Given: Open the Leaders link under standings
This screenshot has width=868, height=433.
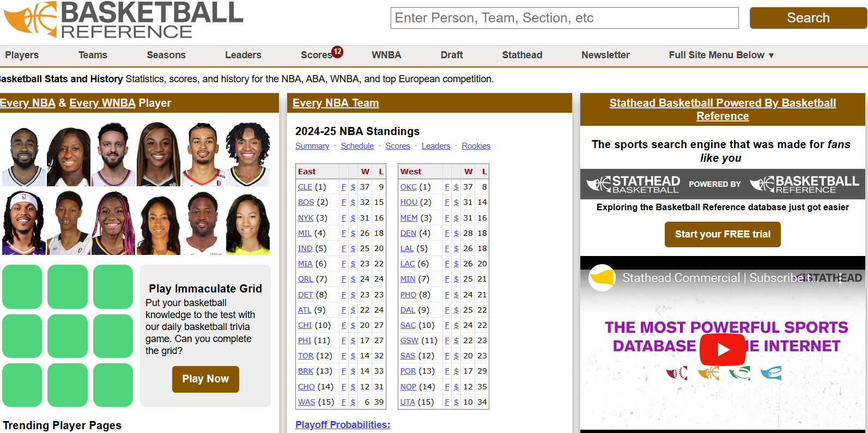Looking at the screenshot, I should pos(436,146).
